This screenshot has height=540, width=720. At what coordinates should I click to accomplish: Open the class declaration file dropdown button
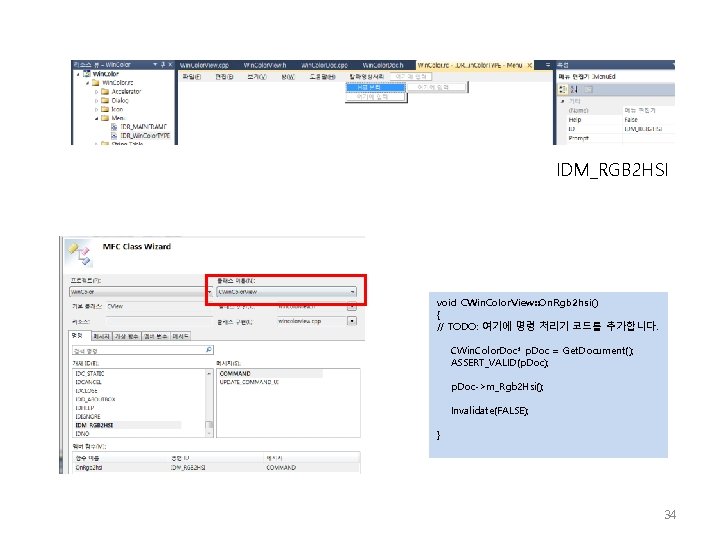tap(352, 307)
